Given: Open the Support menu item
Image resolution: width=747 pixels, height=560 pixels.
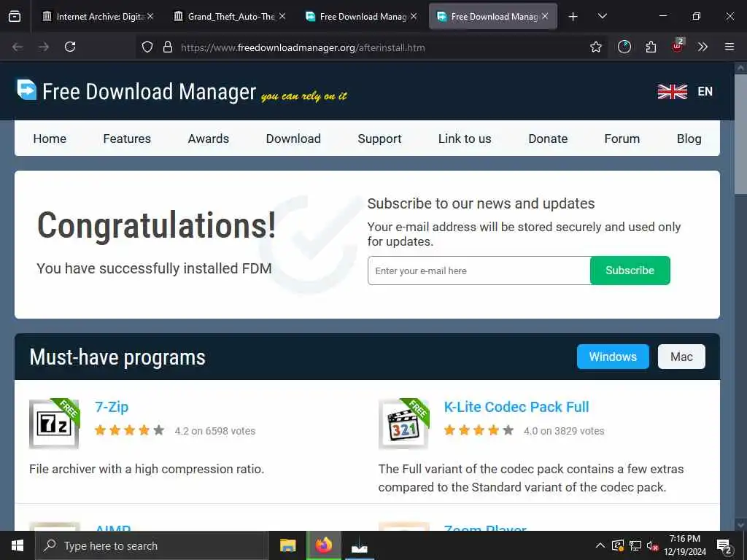Looking at the screenshot, I should click(379, 139).
